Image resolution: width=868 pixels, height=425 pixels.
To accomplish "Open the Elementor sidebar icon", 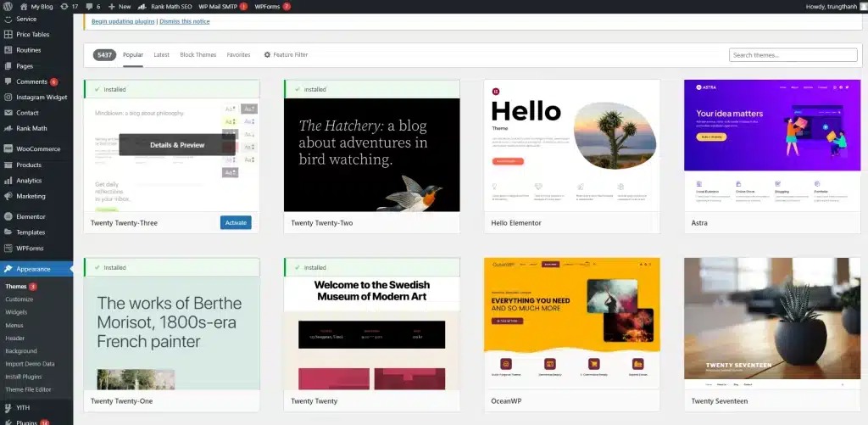I will [8, 216].
